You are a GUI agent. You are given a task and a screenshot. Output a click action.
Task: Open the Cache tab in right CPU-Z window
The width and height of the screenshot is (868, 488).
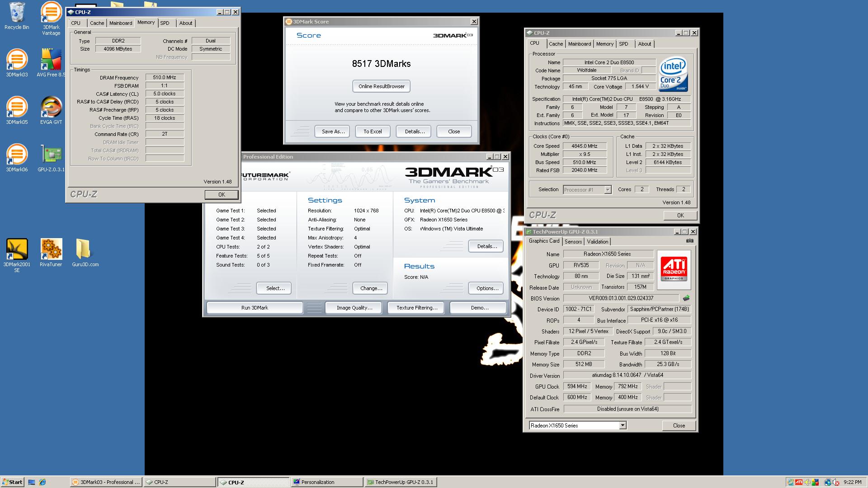pyautogui.click(x=556, y=44)
